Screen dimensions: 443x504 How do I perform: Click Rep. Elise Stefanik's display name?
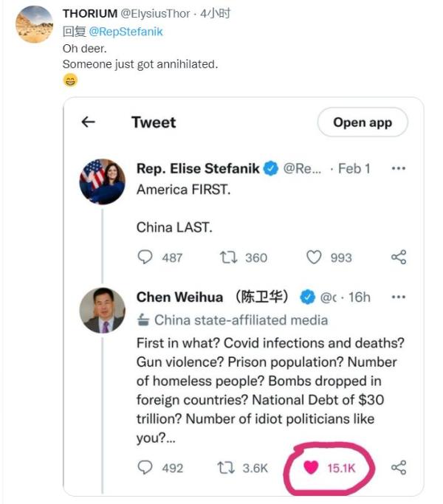point(197,169)
